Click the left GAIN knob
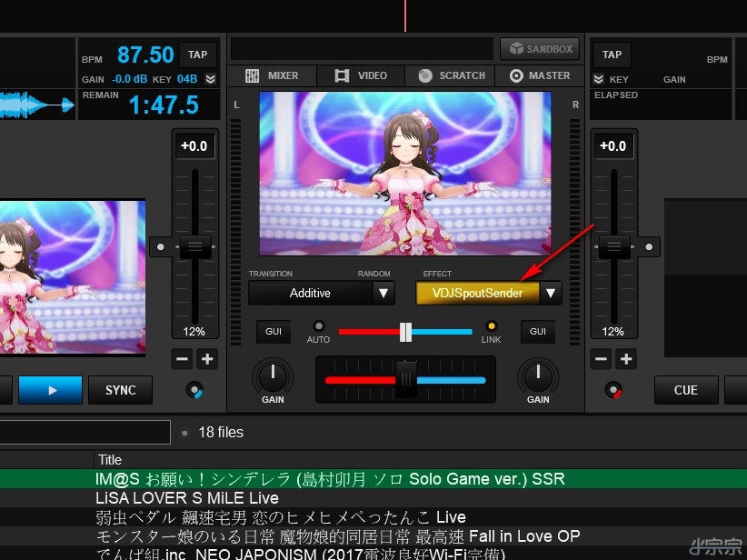The image size is (747, 560). point(273,375)
